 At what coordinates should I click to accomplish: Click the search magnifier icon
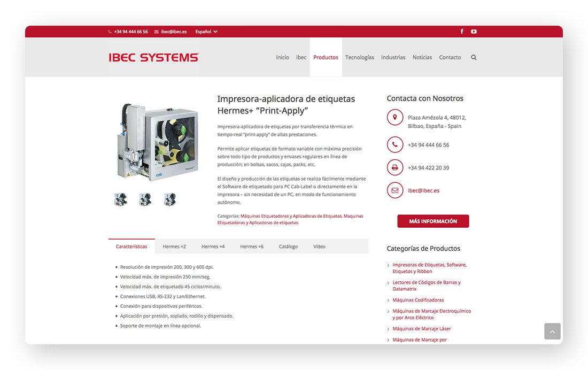pos(474,57)
